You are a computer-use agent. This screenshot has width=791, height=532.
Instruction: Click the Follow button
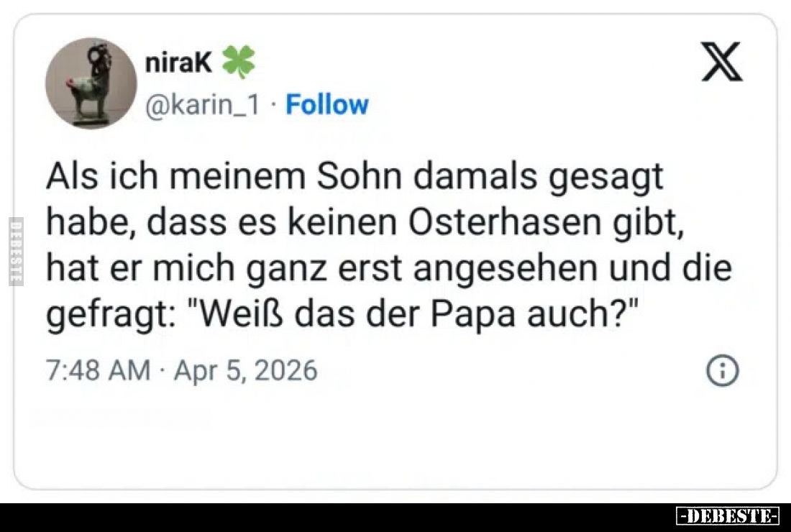tap(328, 104)
